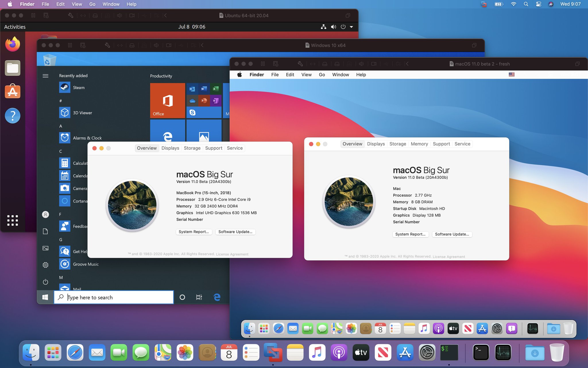Open Groove Music in Start menu
Viewport: 588px width, 368px height.
coord(79,264)
